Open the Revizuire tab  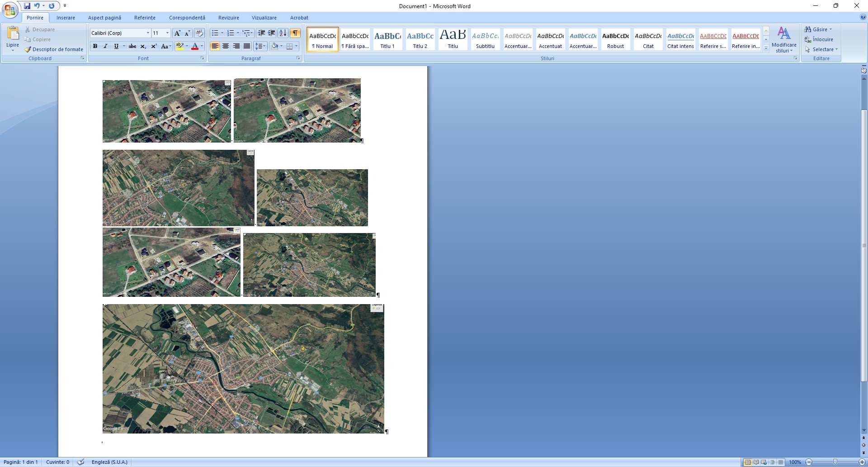tap(228, 18)
